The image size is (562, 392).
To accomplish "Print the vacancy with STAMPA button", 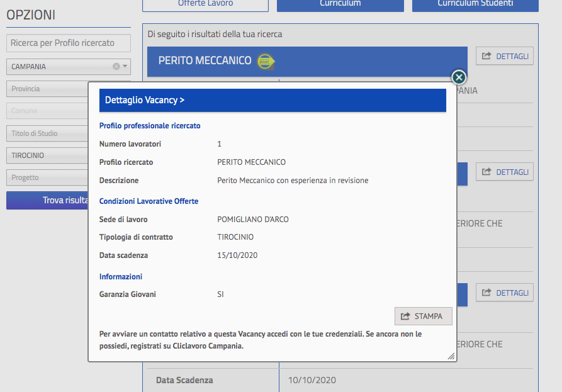I will [x=424, y=316].
